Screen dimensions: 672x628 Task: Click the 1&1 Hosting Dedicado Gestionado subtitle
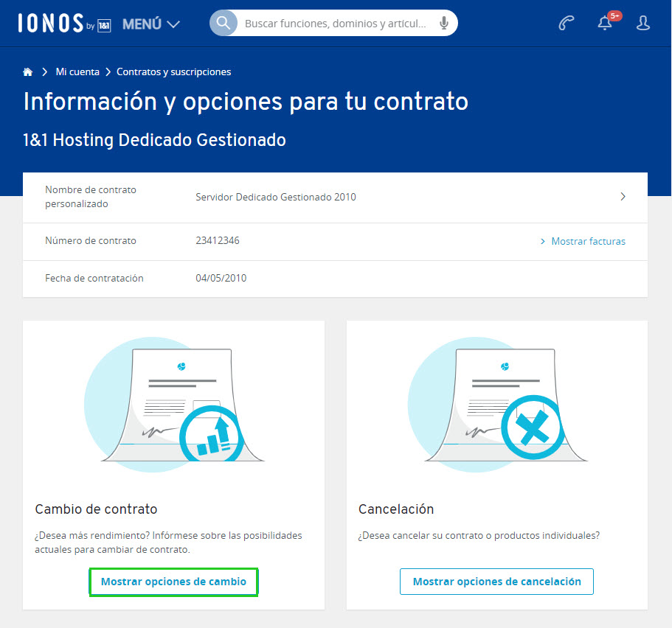[x=154, y=140]
